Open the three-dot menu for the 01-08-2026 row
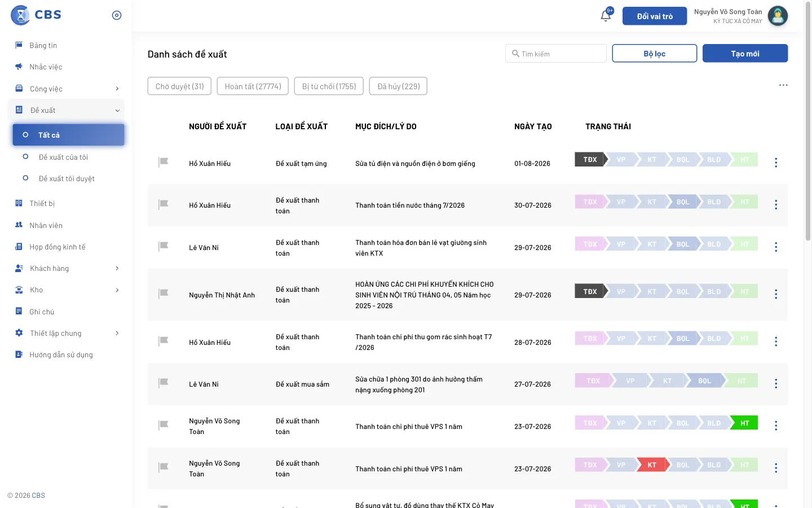 tap(776, 163)
